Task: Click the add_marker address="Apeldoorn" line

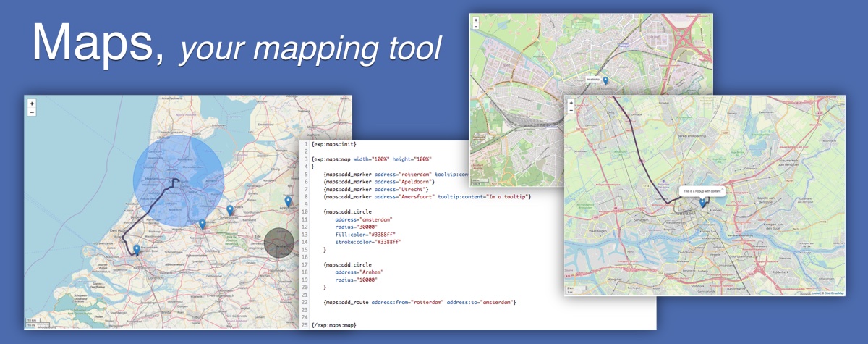Action: point(380,182)
